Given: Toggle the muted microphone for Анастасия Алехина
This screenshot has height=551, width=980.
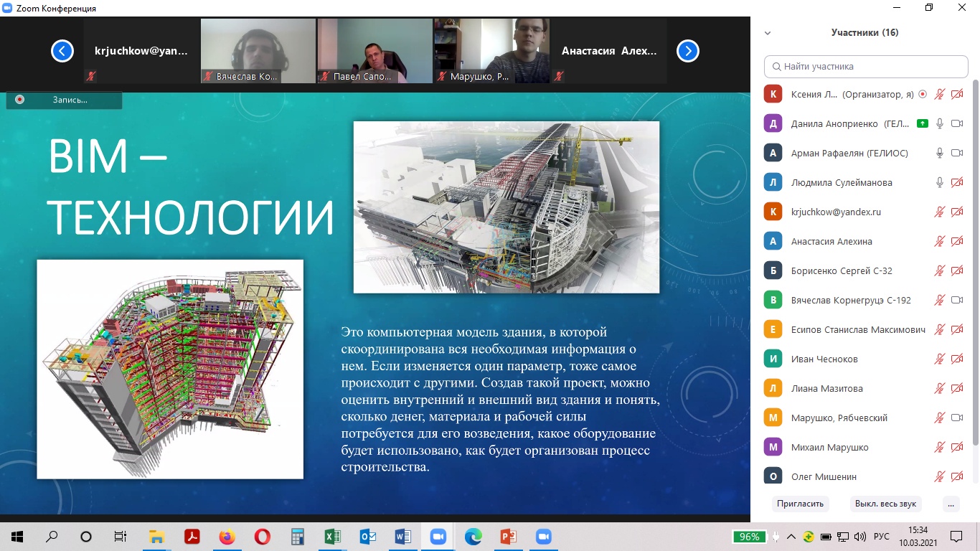Looking at the screenshot, I should 939,241.
